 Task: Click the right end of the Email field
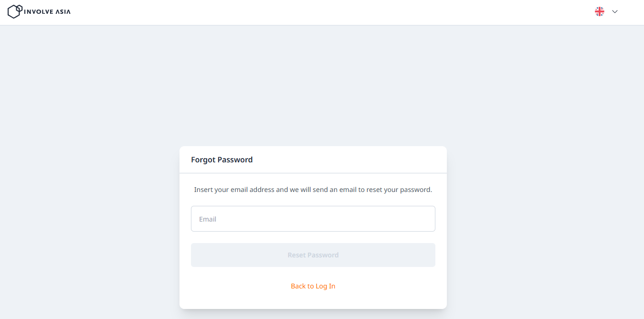point(425,219)
